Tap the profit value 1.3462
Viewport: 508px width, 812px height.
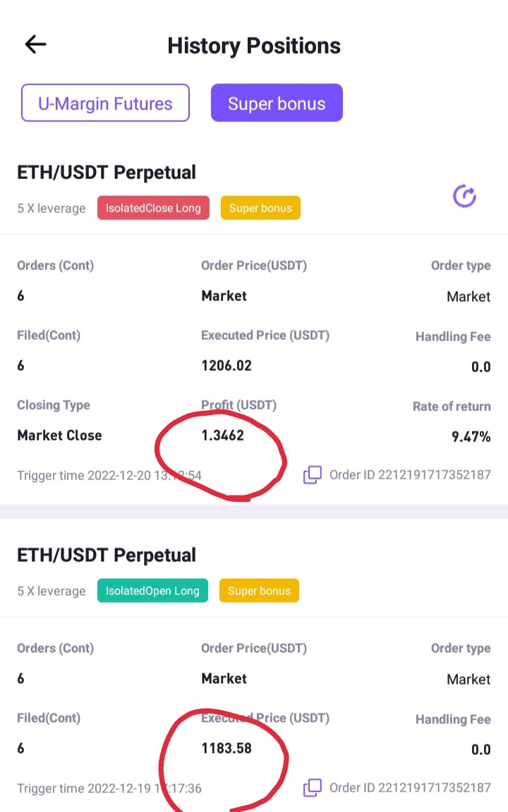(x=223, y=435)
